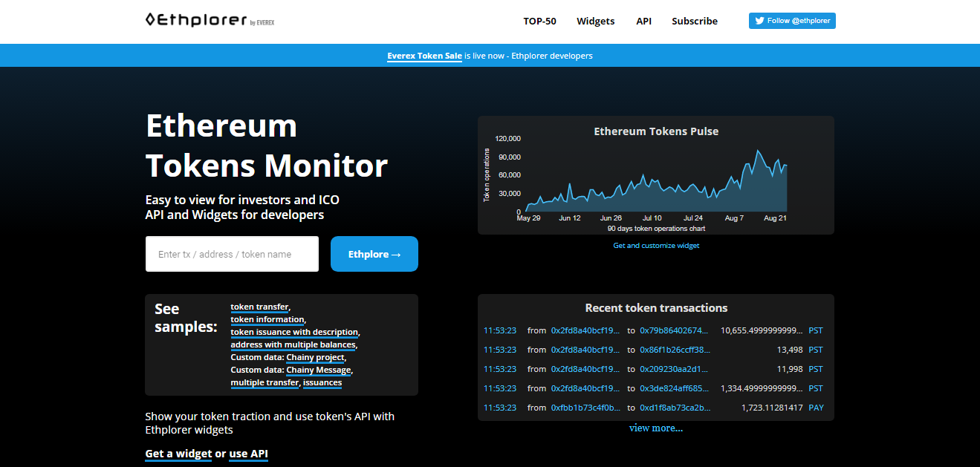Open sender 0x2fd8a40bcf19... in the 11,998 row
Image resolution: width=980 pixels, height=467 pixels.
pyautogui.click(x=585, y=369)
